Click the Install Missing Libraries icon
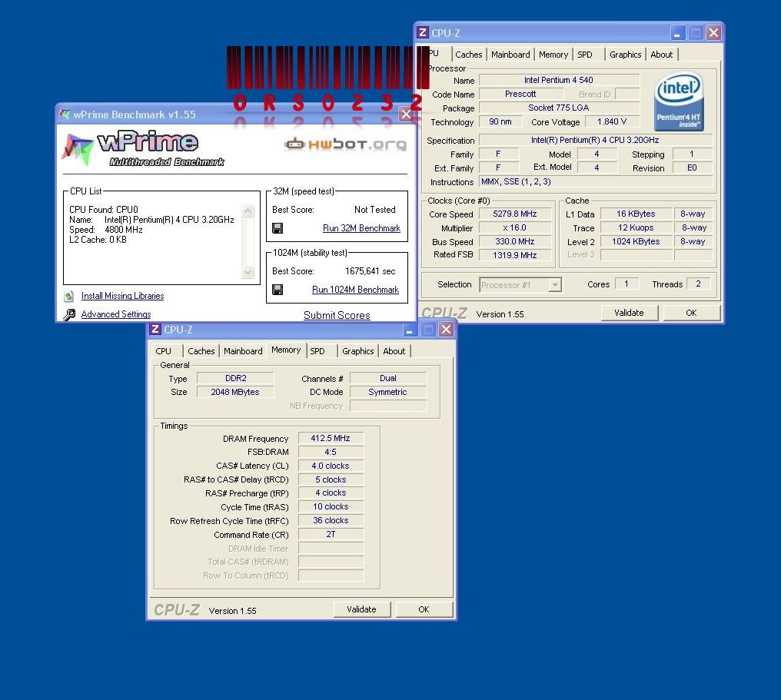Viewport: 781px width, 700px height. tap(69, 297)
